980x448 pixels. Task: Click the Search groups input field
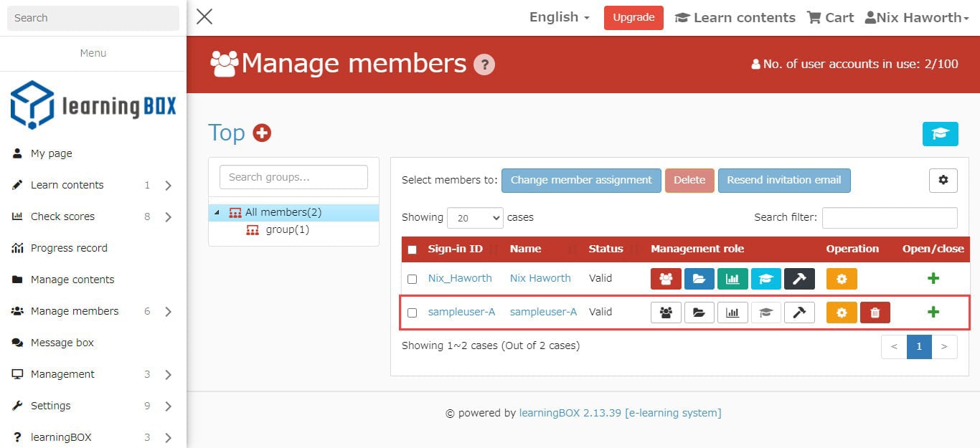coord(293,177)
